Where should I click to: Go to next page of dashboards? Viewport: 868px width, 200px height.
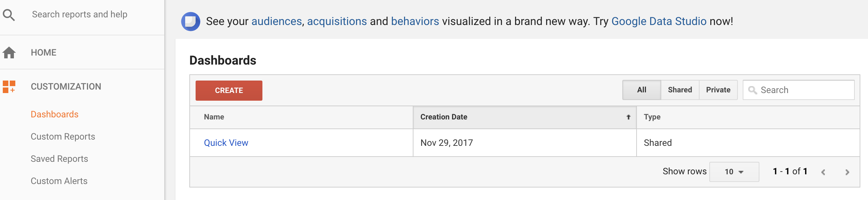coord(847,172)
